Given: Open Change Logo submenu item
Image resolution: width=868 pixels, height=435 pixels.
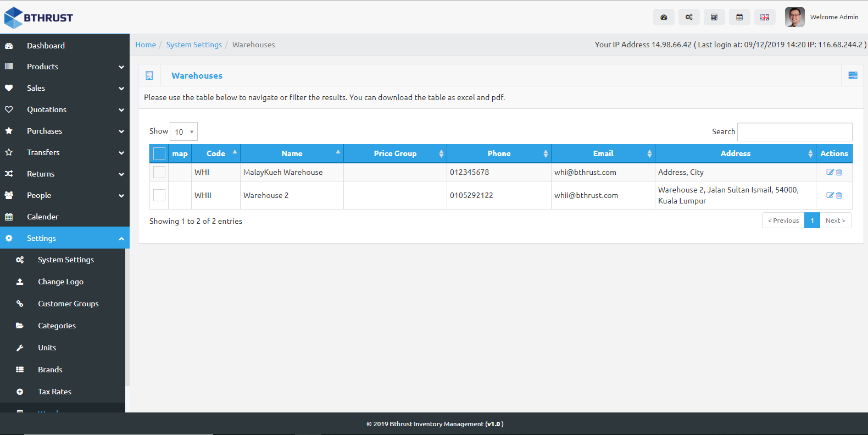Looking at the screenshot, I should (x=63, y=282).
